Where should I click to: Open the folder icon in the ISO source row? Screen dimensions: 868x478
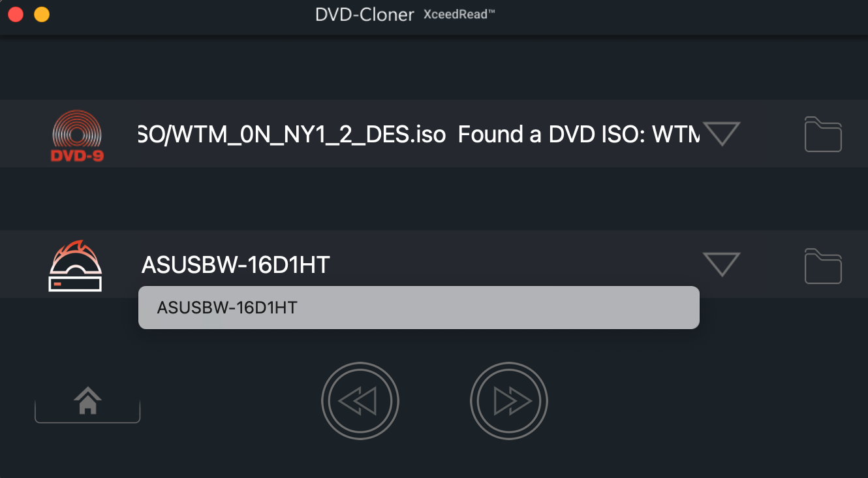(x=823, y=134)
